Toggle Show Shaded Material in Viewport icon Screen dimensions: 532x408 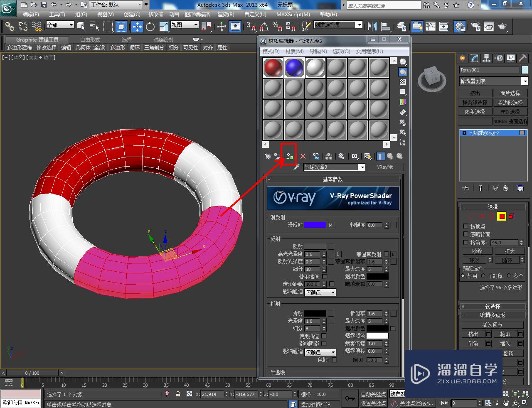click(x=367, y=156)
